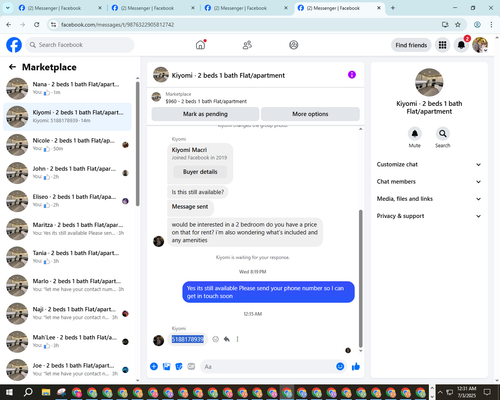Expand Media, files and links section
This screenshot has height=400, width=500.
click(x=429, y=199)
